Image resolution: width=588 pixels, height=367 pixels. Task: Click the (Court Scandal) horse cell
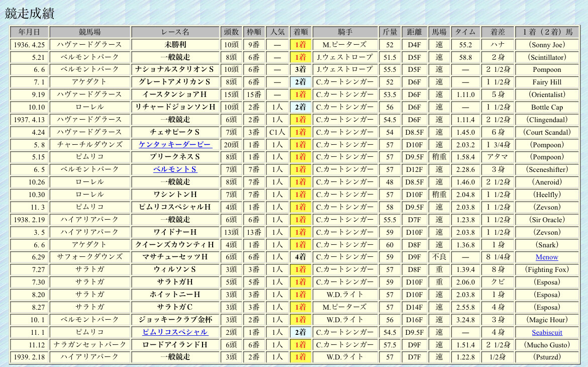point(547,132)
